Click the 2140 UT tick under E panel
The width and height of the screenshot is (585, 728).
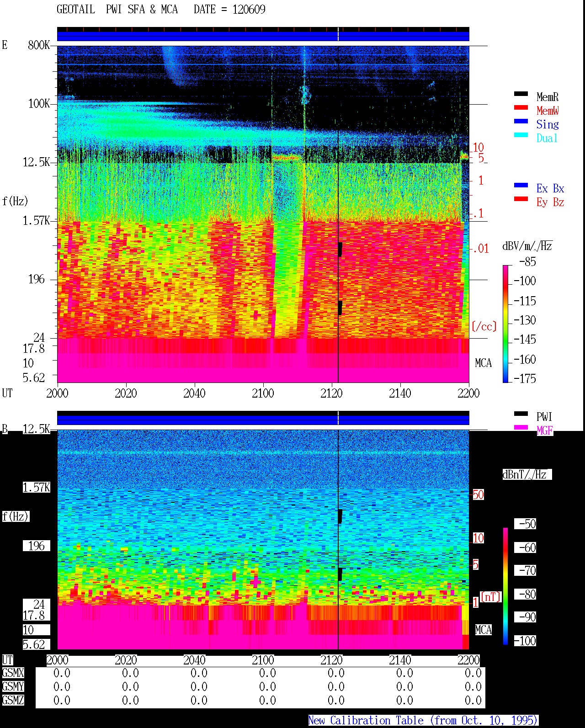400,393
